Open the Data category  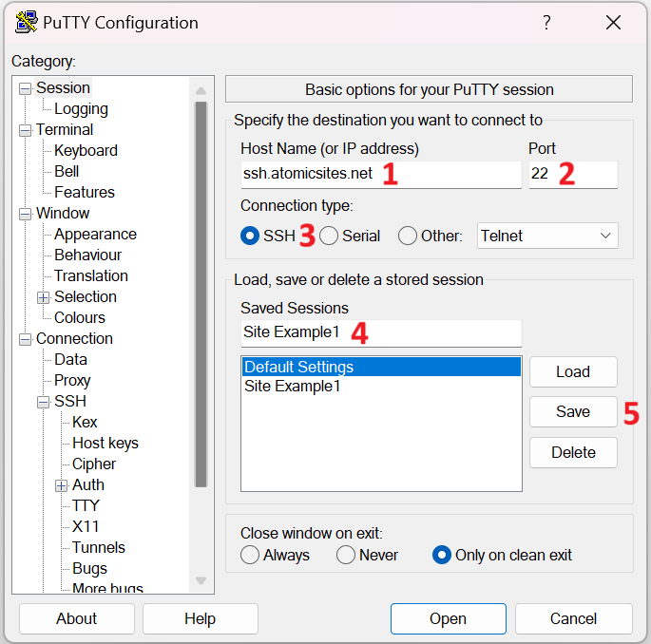tap(70, 359)
